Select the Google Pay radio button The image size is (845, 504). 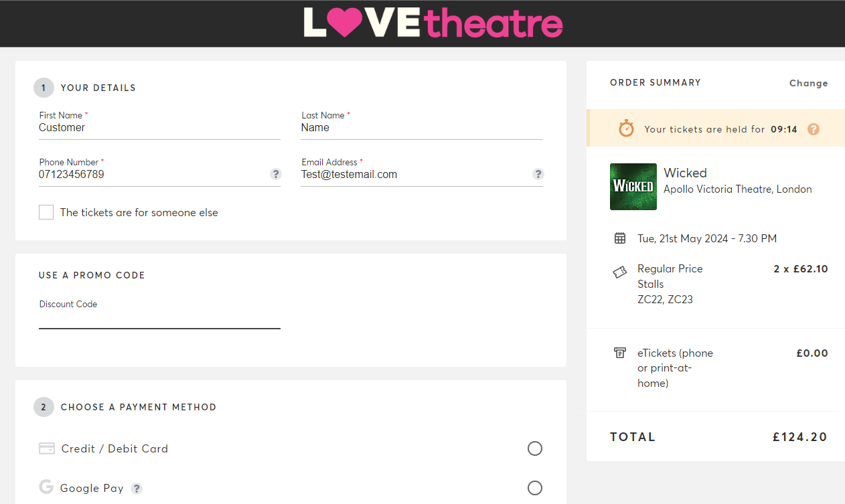tap(534, 488)
